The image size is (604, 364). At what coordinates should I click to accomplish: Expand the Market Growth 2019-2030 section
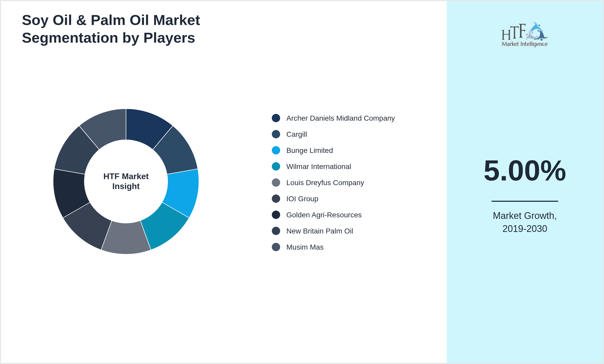pyautogui.click(x=525, y=222)
